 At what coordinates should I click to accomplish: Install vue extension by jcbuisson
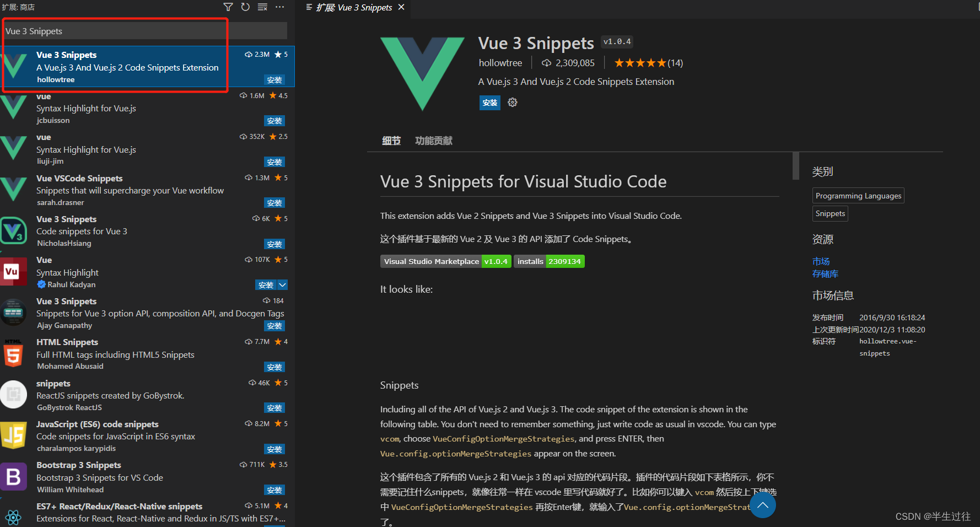pos(274,121)
